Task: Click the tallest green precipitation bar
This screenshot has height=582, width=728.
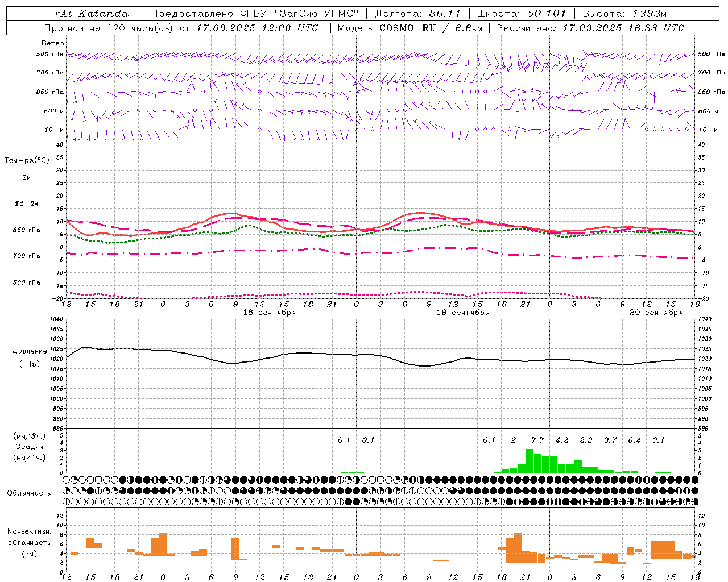Action: 530,461
